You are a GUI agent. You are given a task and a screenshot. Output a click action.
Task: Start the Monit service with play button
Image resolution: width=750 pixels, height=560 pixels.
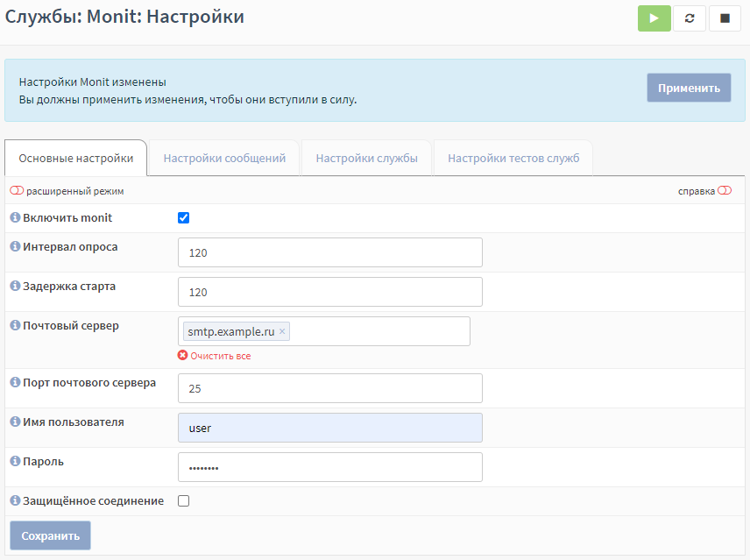[654, 18]
